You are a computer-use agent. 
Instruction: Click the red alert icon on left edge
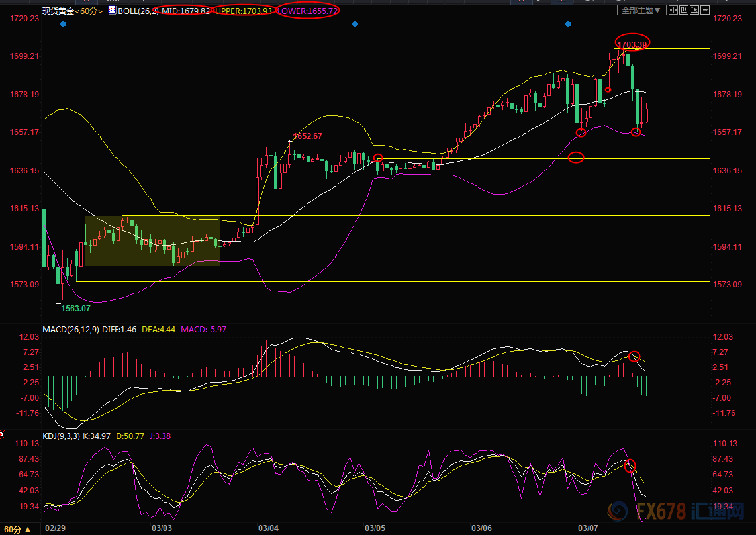(2, 435)
